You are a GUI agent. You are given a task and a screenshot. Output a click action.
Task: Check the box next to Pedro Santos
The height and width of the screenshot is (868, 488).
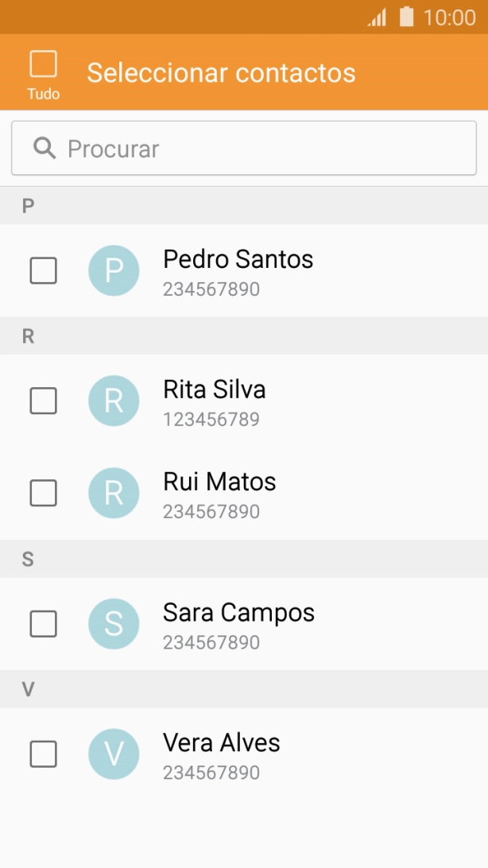(42, 270)
